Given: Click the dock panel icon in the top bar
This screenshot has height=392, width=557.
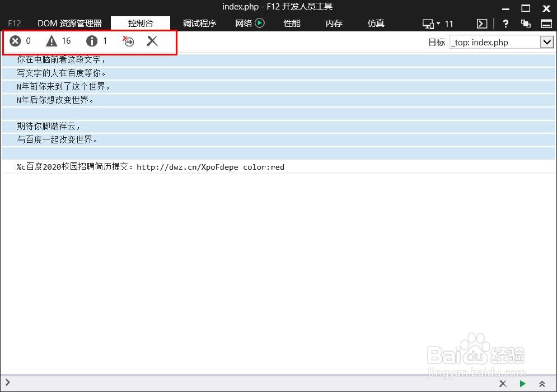Looking at the screenshot, I should (546, 24).
